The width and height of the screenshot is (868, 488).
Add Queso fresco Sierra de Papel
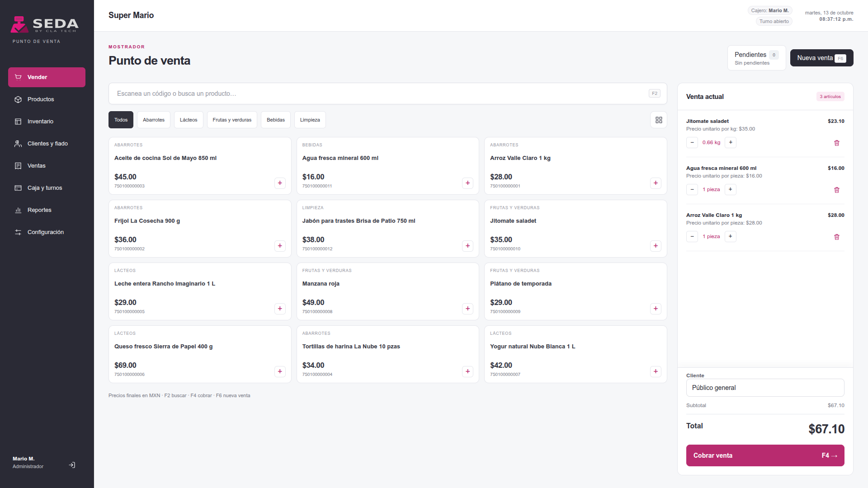[280, 371]
